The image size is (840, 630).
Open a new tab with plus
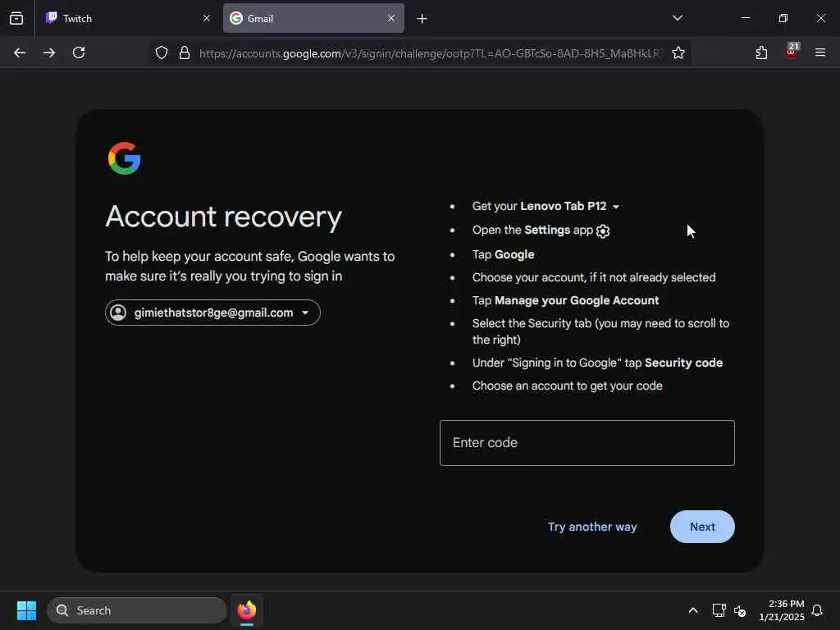click(x=422, y=19)
